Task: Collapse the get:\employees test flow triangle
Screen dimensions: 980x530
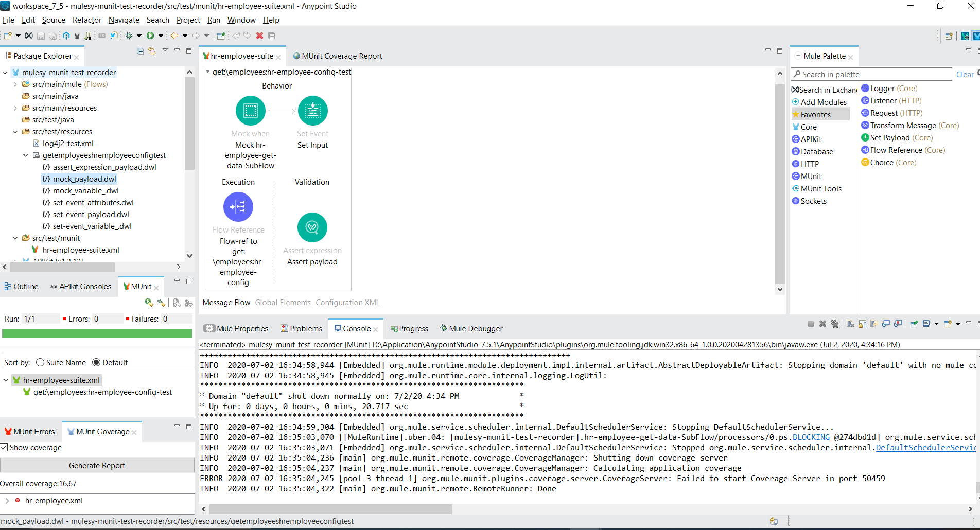Action: 208,72
